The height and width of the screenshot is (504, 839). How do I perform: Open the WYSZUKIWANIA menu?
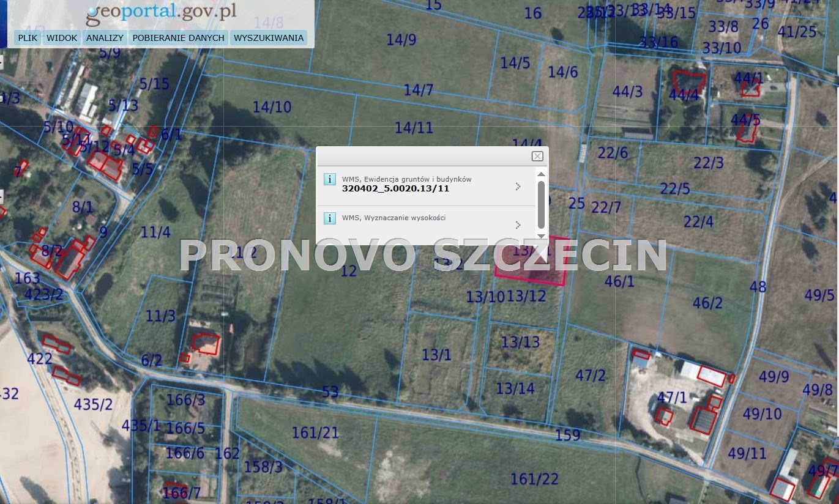coord(269,38)
